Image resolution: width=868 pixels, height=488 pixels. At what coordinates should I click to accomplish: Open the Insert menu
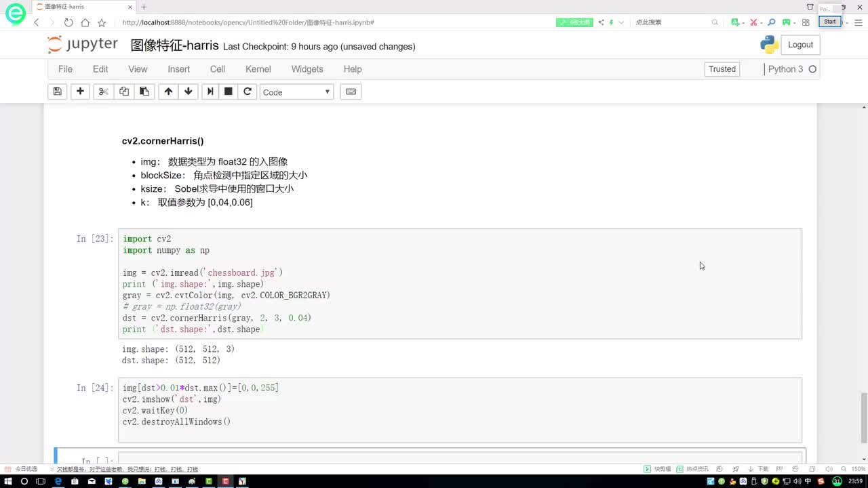[178, 69]
